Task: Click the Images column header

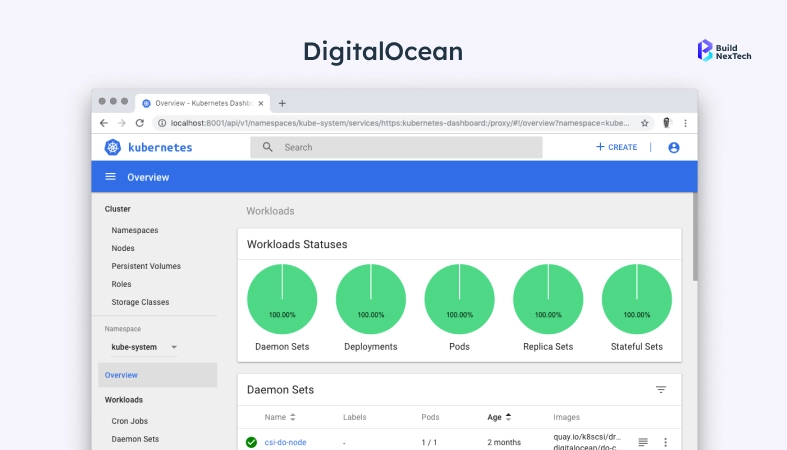Action: (x=566, y=417)
